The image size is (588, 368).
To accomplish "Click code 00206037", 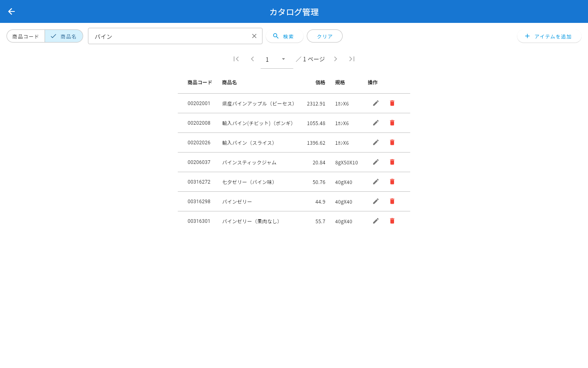I will point(199,162).
